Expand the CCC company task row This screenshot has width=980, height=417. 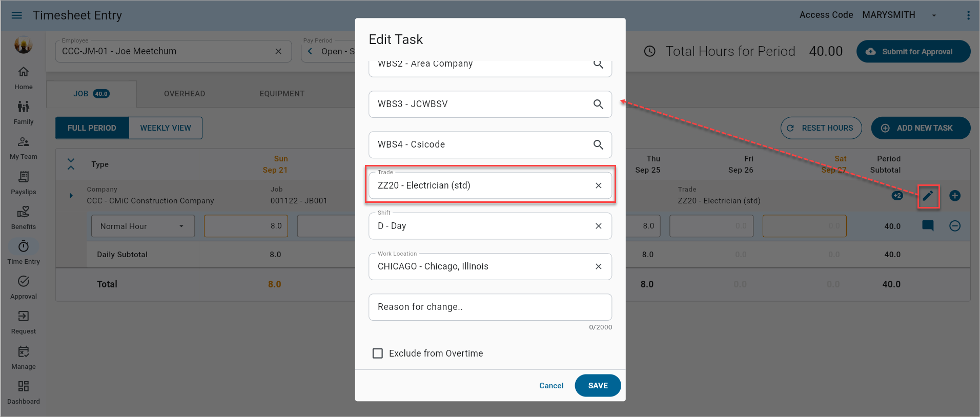(x=71, y=195)
